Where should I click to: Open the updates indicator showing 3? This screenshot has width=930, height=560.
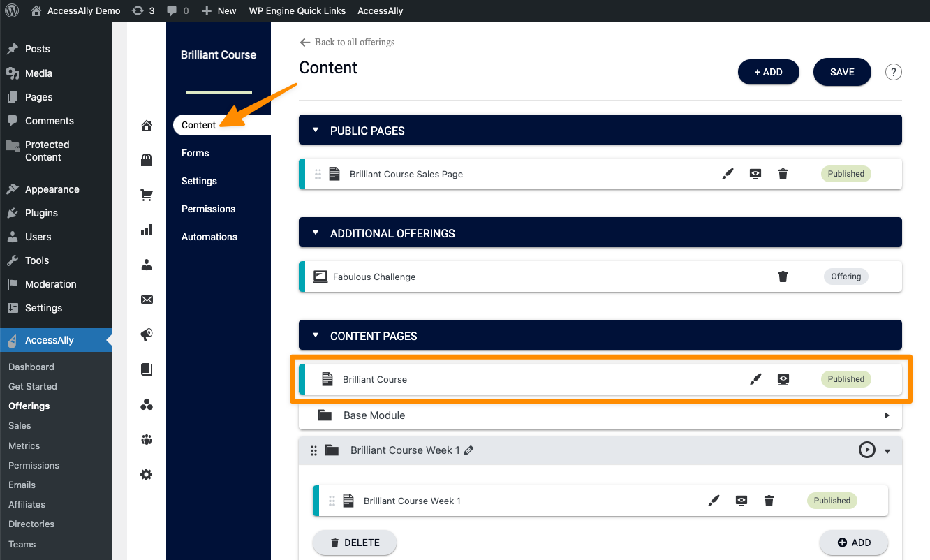[143, 10]
